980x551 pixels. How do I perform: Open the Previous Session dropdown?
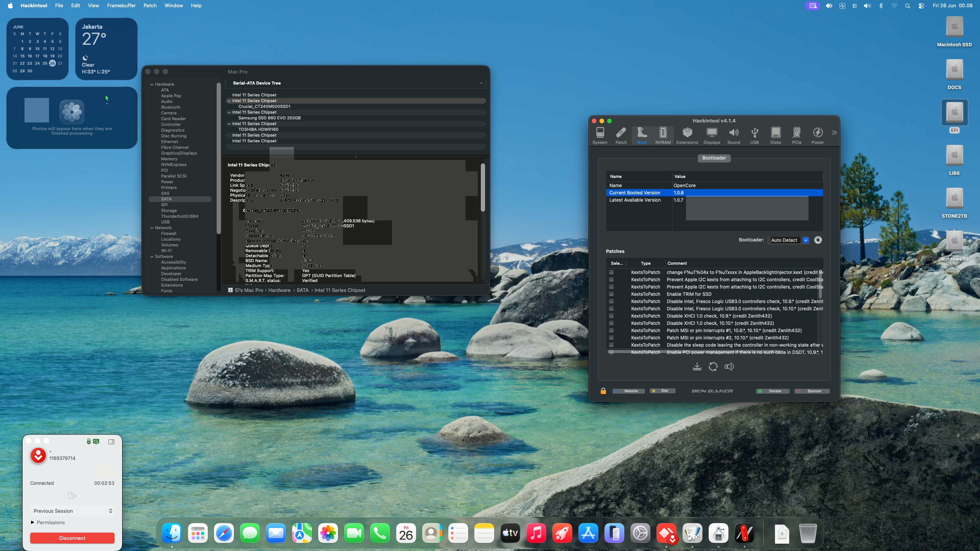(72, 511)
